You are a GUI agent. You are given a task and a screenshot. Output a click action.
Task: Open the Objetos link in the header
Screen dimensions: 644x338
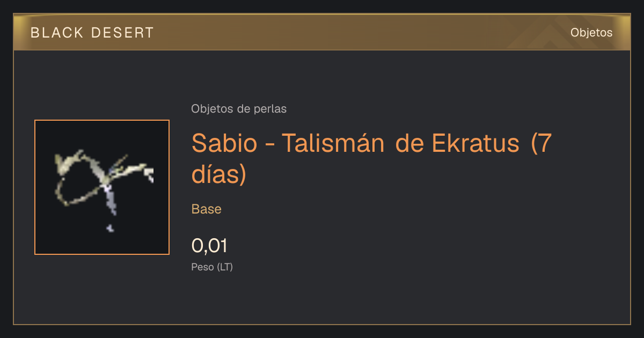pos(591,32)
